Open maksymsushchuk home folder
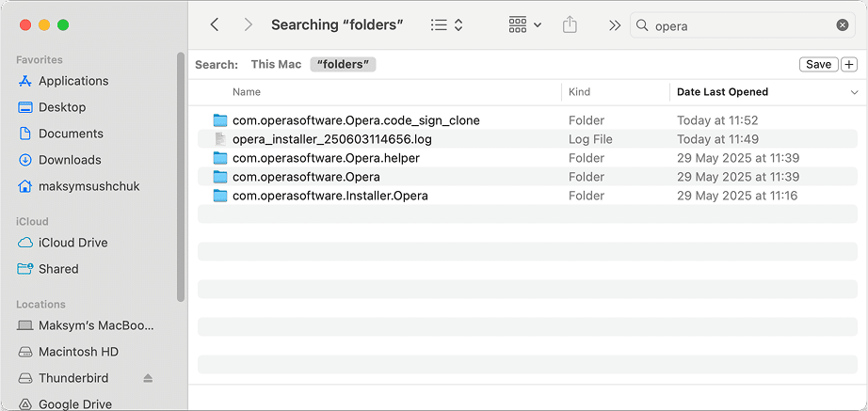 pyautogui.click(x=89, y=186)
